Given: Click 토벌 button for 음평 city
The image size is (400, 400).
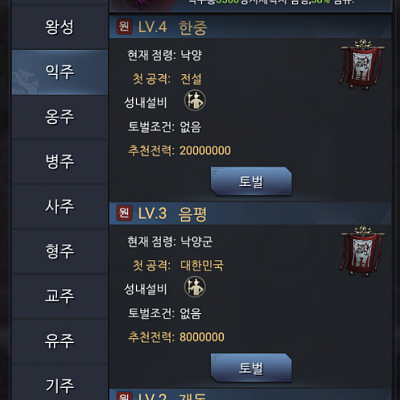Looking at the screenshot, I should 251,368.
